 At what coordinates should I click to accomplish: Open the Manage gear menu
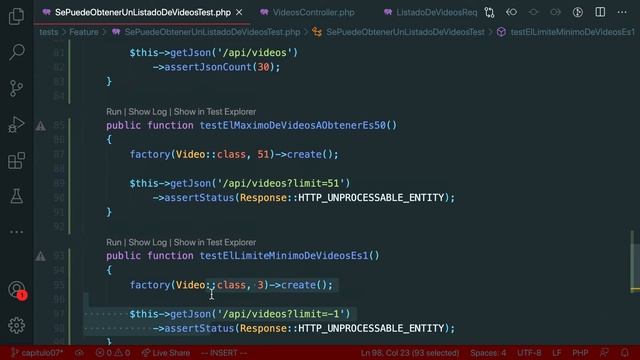click(16, 325)
